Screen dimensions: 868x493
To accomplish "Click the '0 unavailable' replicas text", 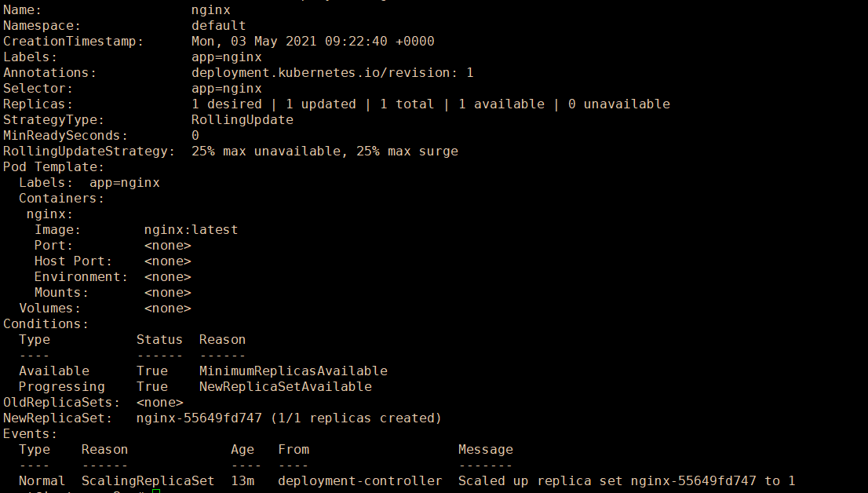I will click(618, 104).
